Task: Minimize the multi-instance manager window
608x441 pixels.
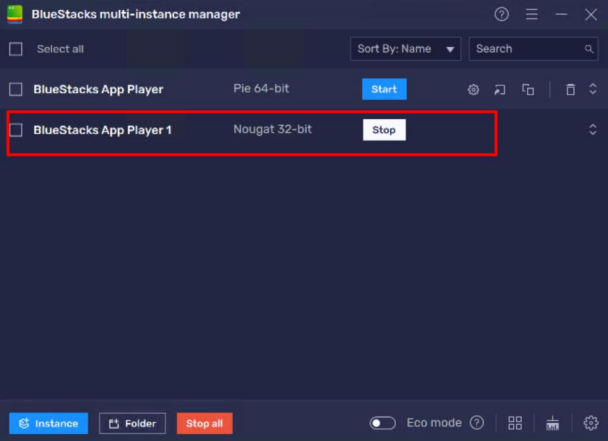Action: point(561,15)
